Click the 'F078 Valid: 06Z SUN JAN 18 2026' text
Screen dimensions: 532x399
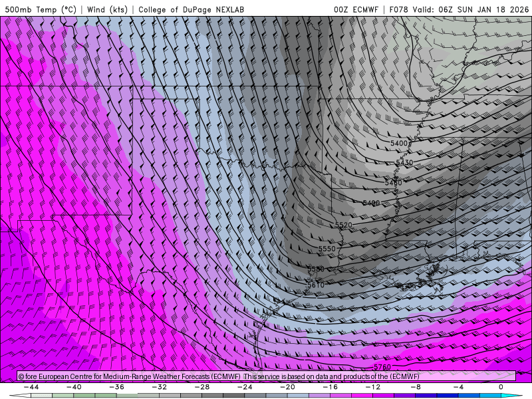(459, 9)
